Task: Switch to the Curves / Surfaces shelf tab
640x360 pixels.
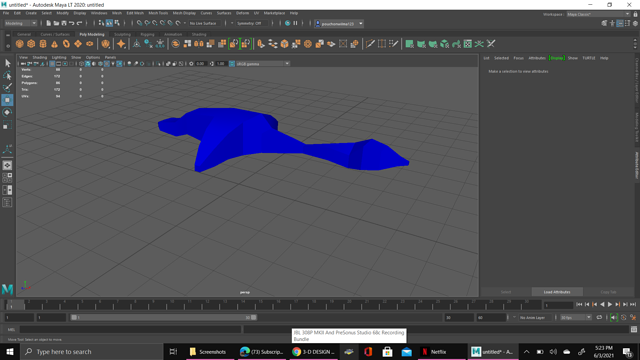Action: 55,34
